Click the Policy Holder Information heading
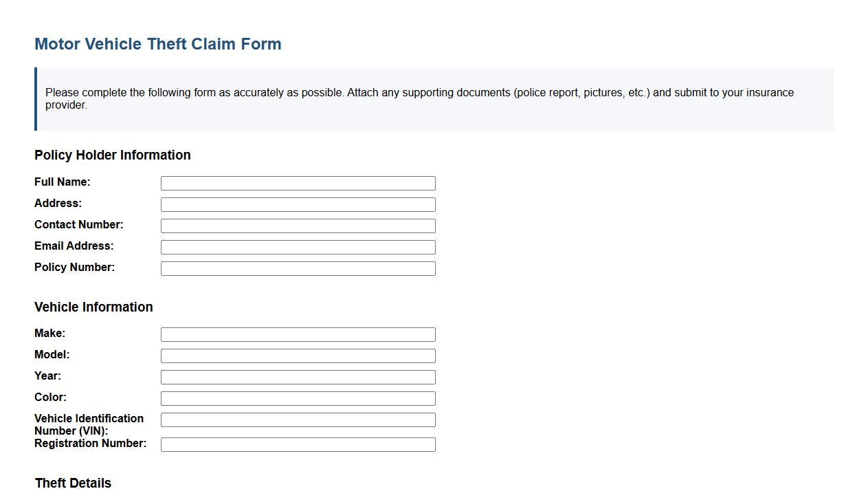 click(112, 155)
